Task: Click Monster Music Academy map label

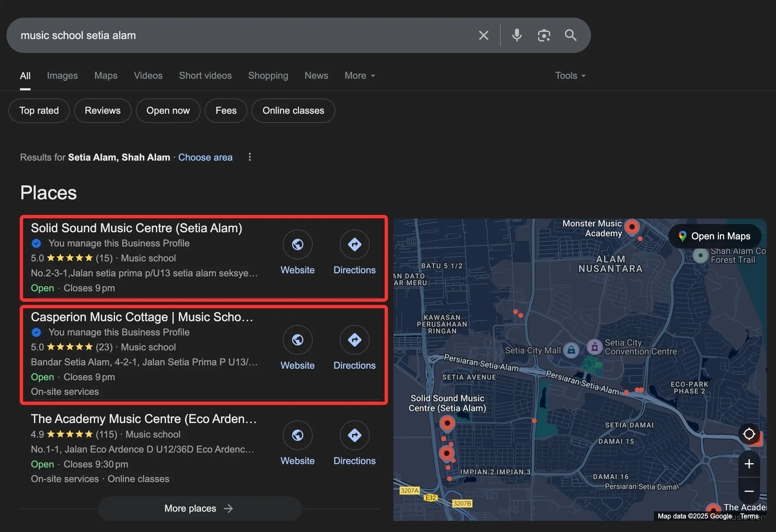Action: tap(592, 228)
